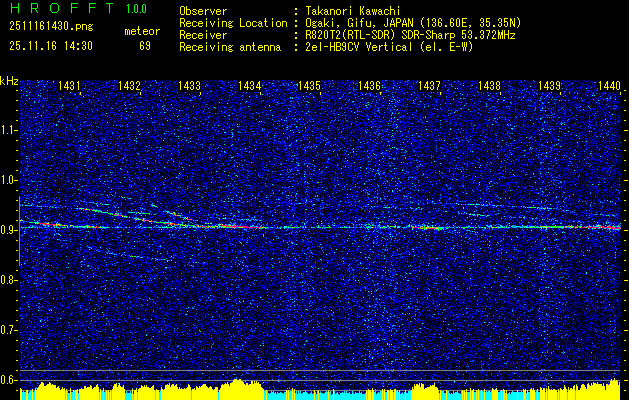Click the version number 1.0.0
Image resolution: width=629 pixels, height=400 pixels.
(136, 9)
